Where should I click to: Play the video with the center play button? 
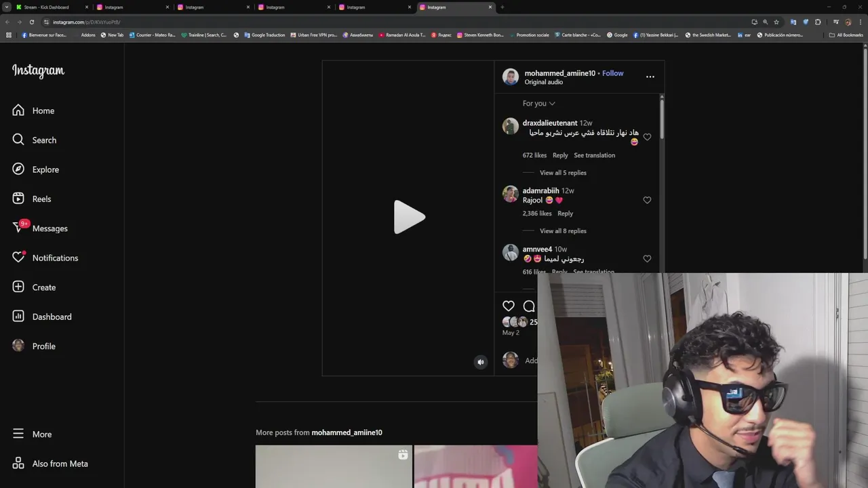coord(409,218)
